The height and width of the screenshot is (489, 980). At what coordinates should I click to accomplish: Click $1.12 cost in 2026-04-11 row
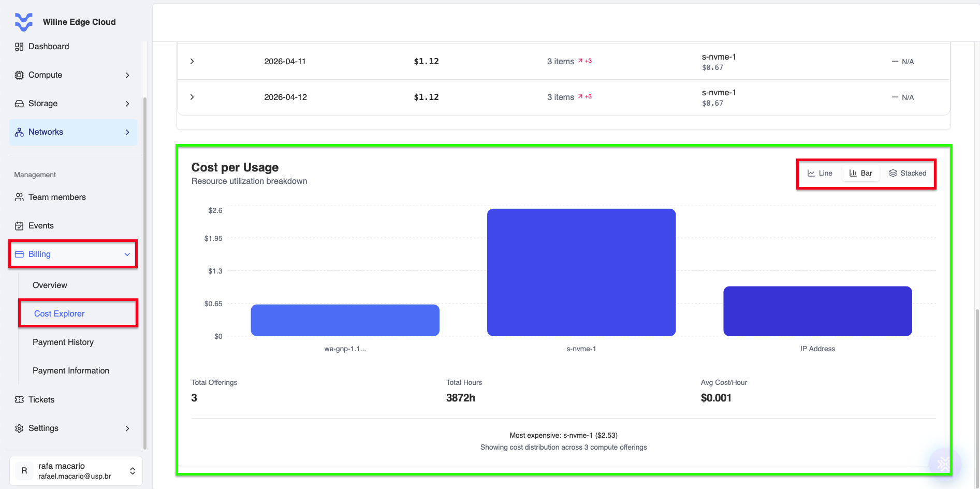coord(426,61)
